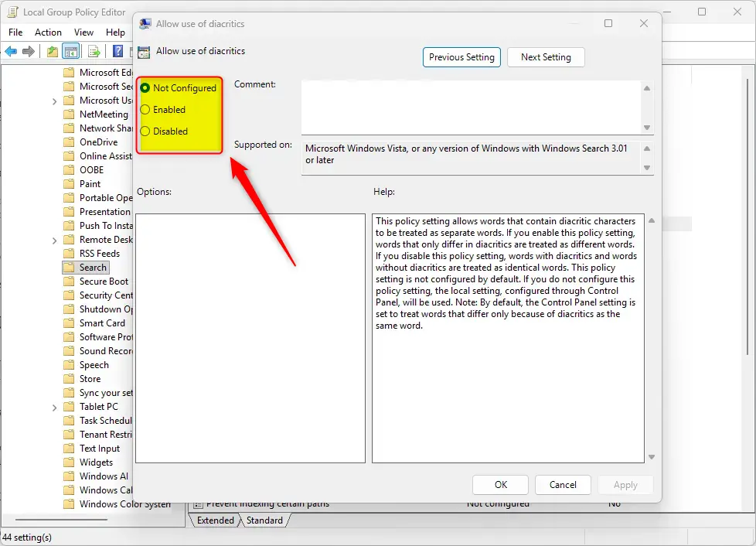Select the Not Configured radio button
The height and width of the screenshot is (546, 756).
pyautogui.click(x=145, y=88)
